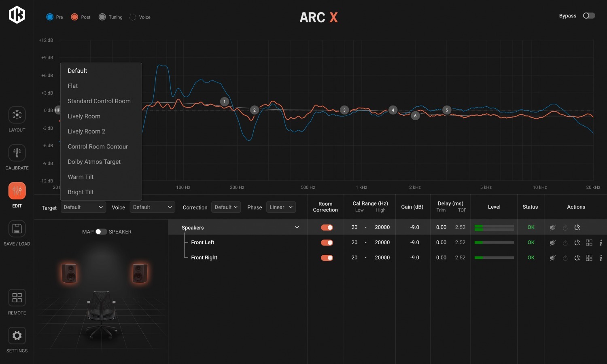Click the info icon for Front Right
Viewport: 607px width, 364px height.
tap(601, 258)
